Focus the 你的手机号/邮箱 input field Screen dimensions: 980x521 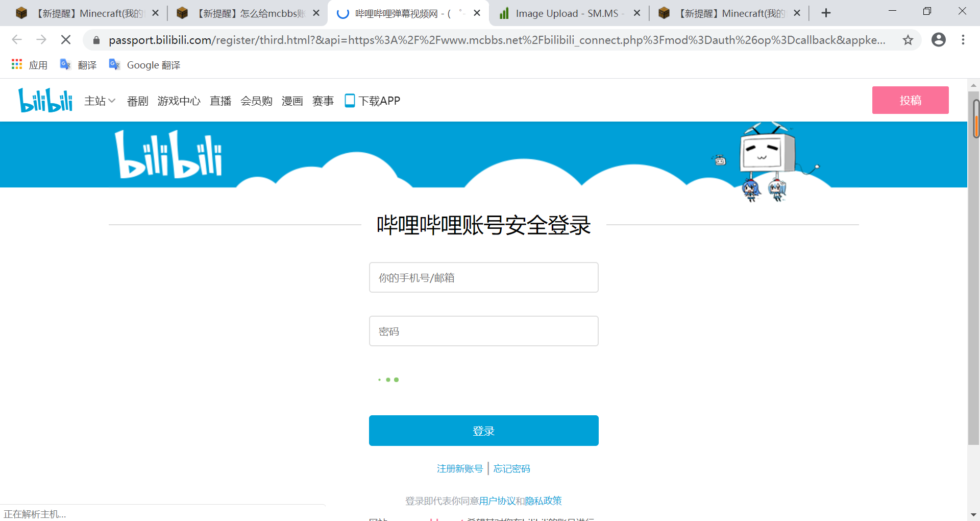pyautogui.click(x=483, y=277)
